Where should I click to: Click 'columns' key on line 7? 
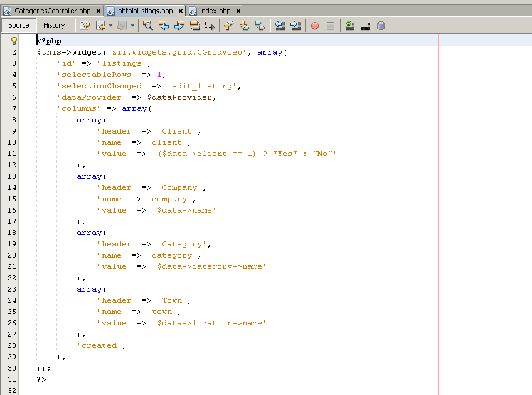click(78, 108)
